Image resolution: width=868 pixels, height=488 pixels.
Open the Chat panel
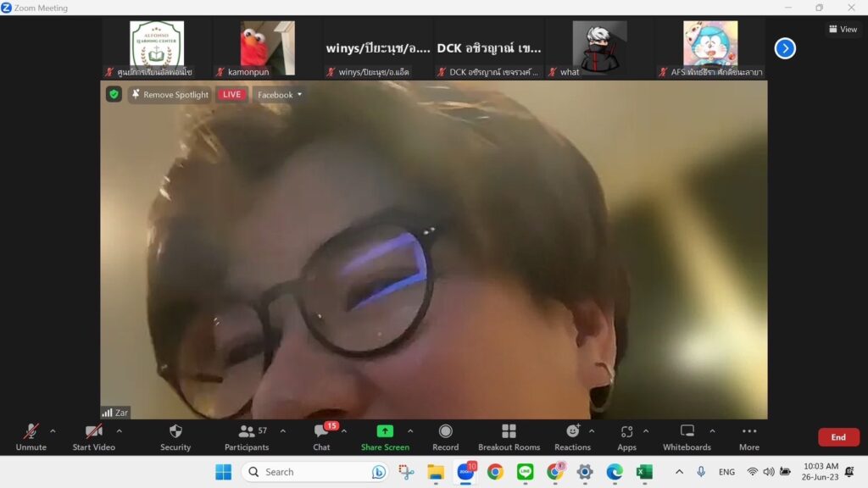[x=321, y=436]
